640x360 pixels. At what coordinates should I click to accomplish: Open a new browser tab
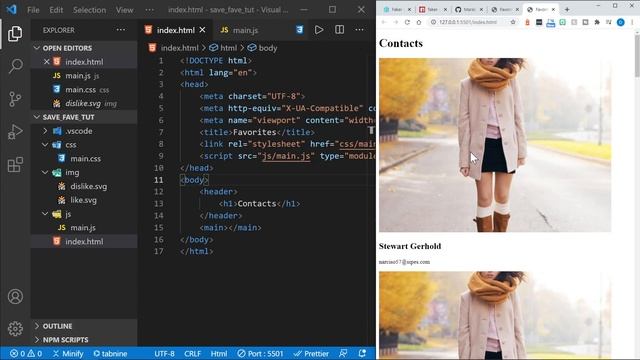coord(567,9)
